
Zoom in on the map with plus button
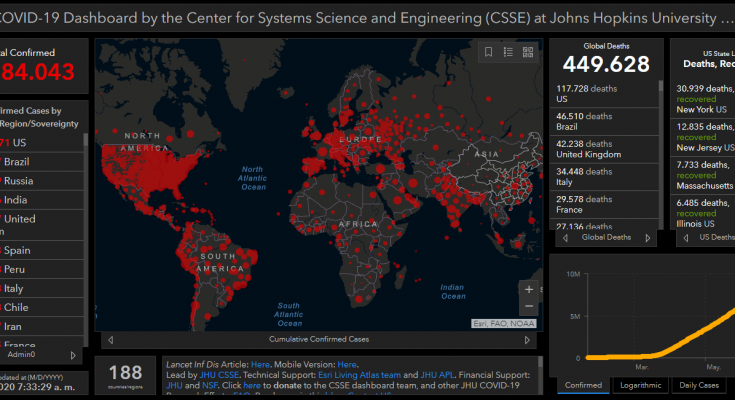[529, 289]
